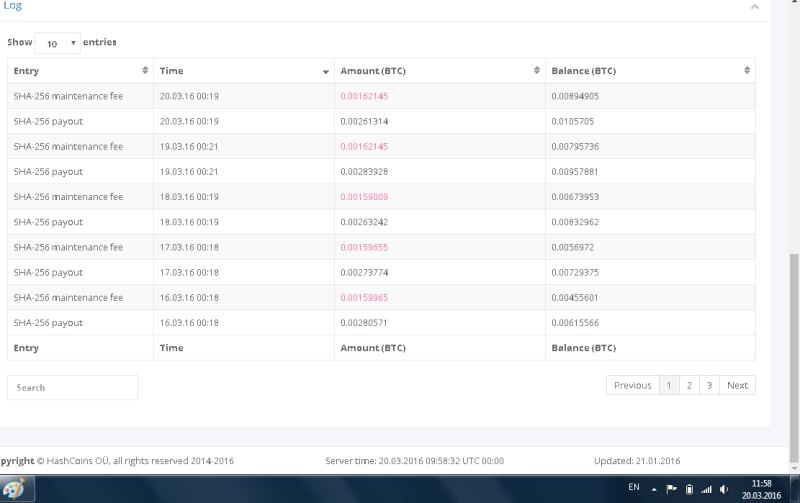Collapse the Log panel with chevron
Image resolution: width=800 pixels, height=503 pixels.
click(x=755, y=6)
